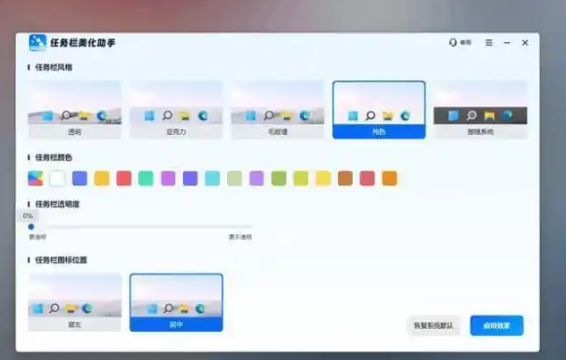566x360 pixels.
Task: Select the mint green color swatch
Action: pos(146,178)
